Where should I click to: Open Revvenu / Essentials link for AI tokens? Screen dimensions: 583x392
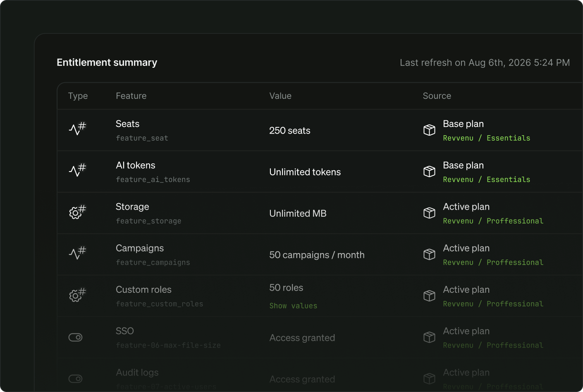(486, 179)
